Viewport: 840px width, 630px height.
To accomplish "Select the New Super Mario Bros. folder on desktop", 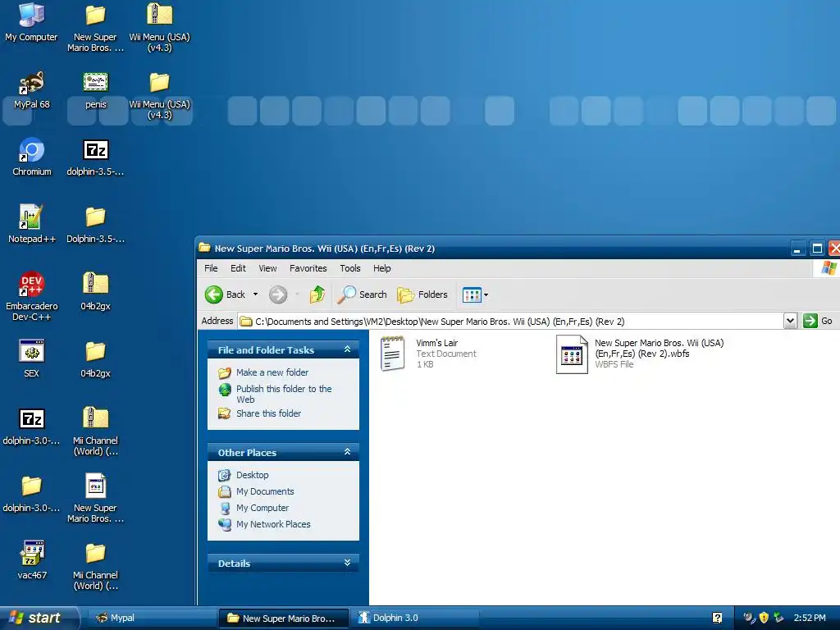I will (x=95, y=15).
